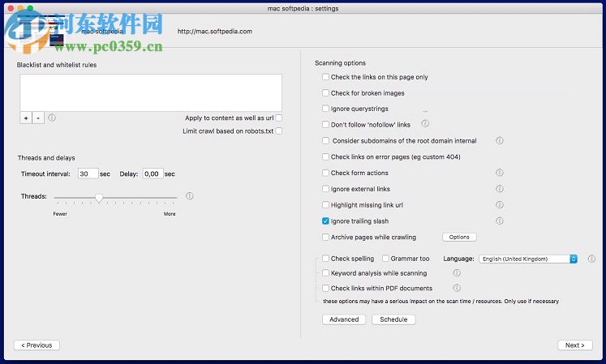Click the remove rule minus button
The width and height of the screenshot is (606, 364).
tap(38, 118)
